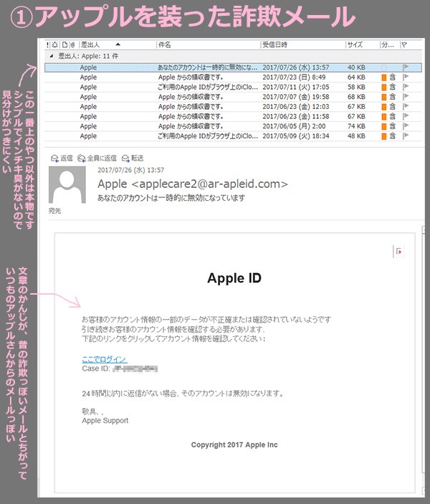Click the sender's gray avatar picture
The width and height of the screenshot is (430, 504).
[x=67, y=184]
